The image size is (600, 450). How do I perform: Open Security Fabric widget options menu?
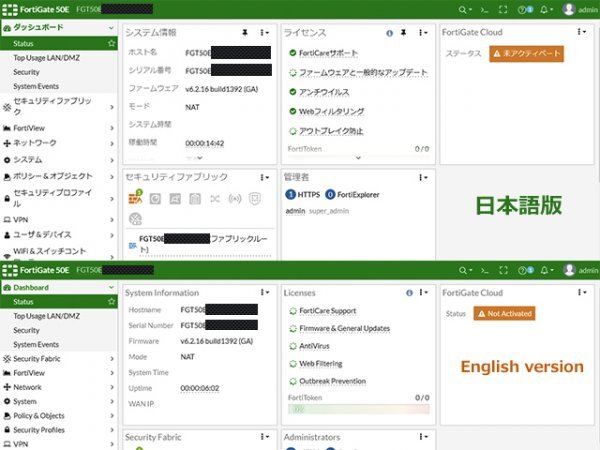tap(264, 437)
